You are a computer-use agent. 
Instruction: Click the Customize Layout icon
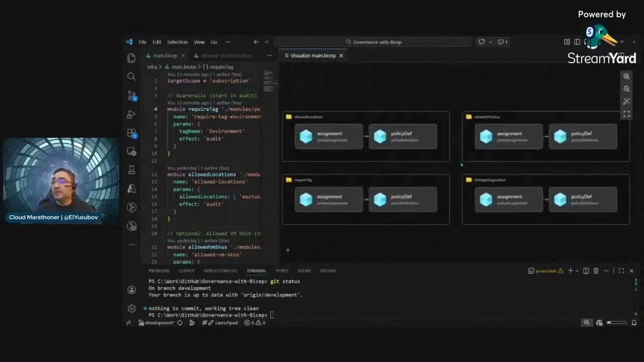[x=567, y=42]
